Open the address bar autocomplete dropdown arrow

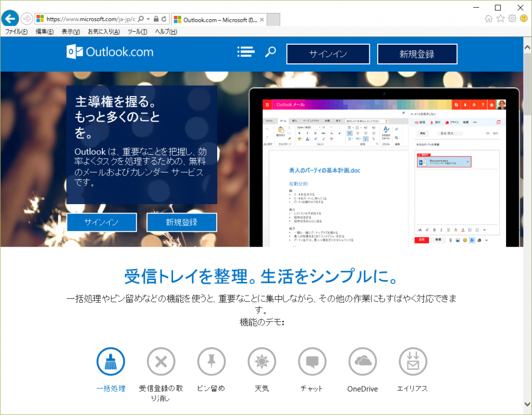148,19
